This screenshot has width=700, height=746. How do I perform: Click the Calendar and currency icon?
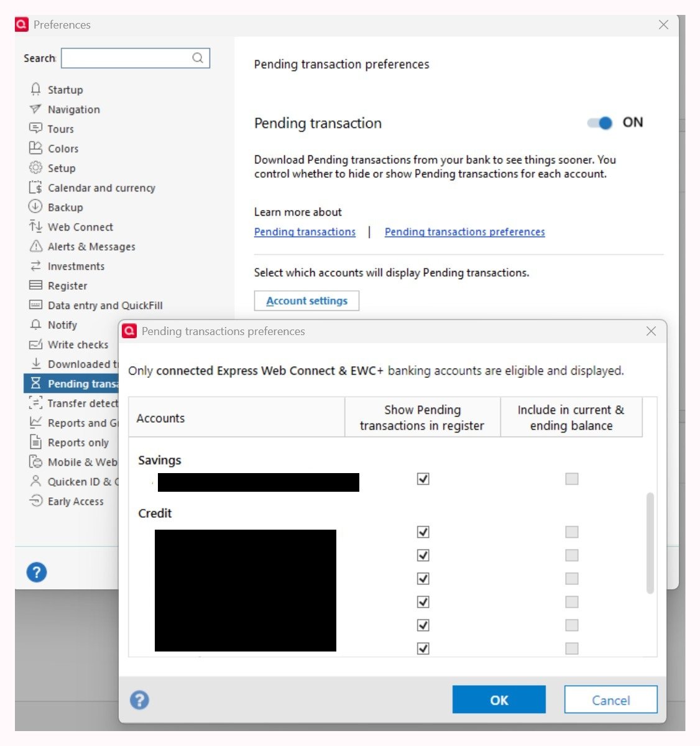(x=35, y=187)
